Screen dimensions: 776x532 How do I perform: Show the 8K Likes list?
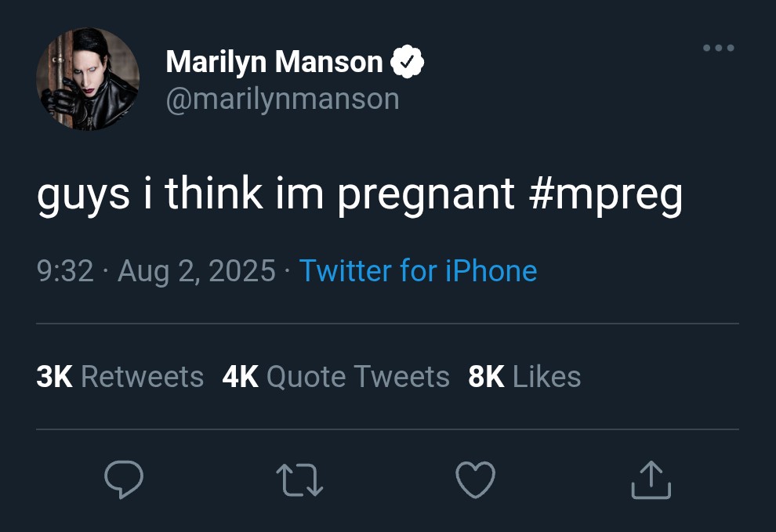click(x=524, y=377)
